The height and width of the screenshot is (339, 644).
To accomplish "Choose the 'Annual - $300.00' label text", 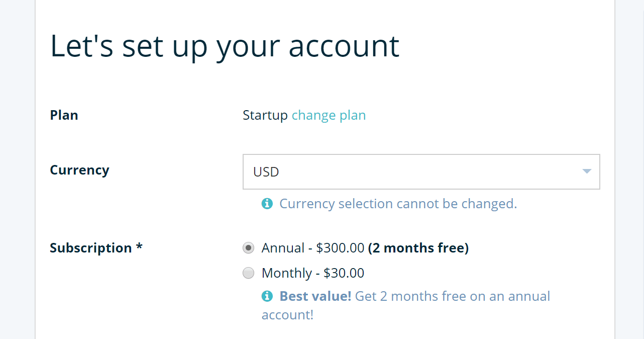I will coord(313,248).
